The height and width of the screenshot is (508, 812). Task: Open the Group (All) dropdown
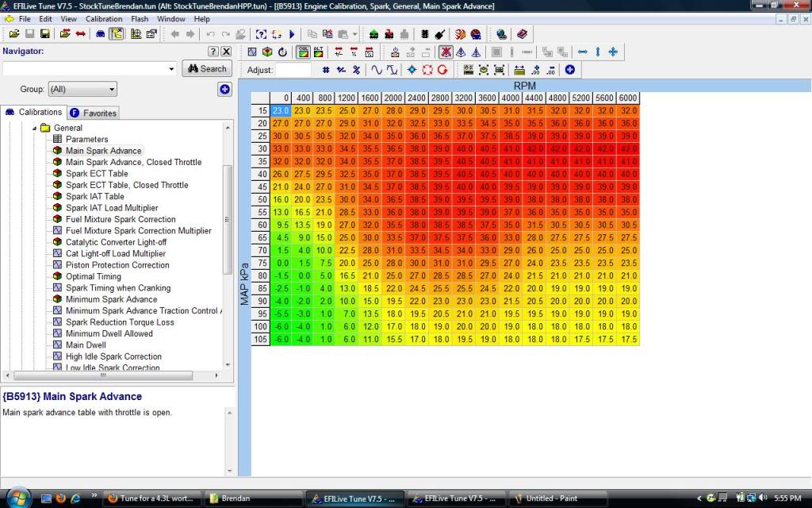coord(82,89)
